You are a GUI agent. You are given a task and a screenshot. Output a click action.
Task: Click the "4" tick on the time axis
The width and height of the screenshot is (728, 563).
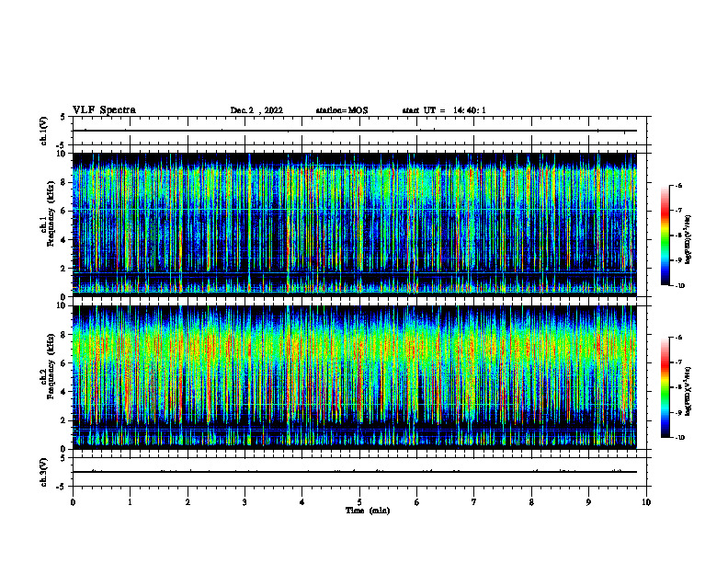pyautogui.click(x=302, y=502)
